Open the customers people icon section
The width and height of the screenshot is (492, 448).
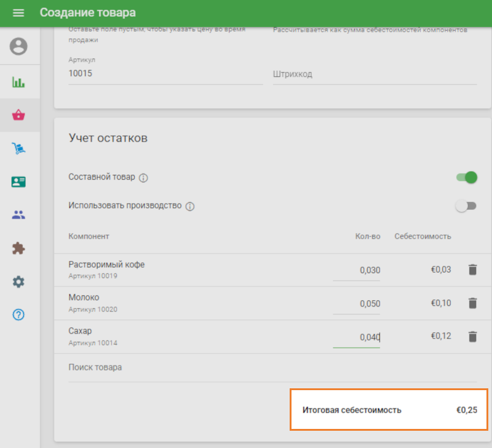[19, 215]
